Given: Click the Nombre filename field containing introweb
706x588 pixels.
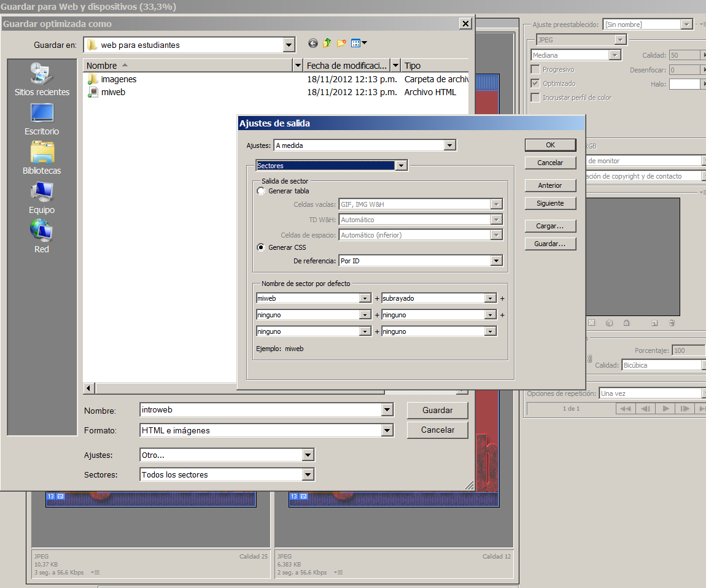Looking at the screenshot, I should coord(260,410).
